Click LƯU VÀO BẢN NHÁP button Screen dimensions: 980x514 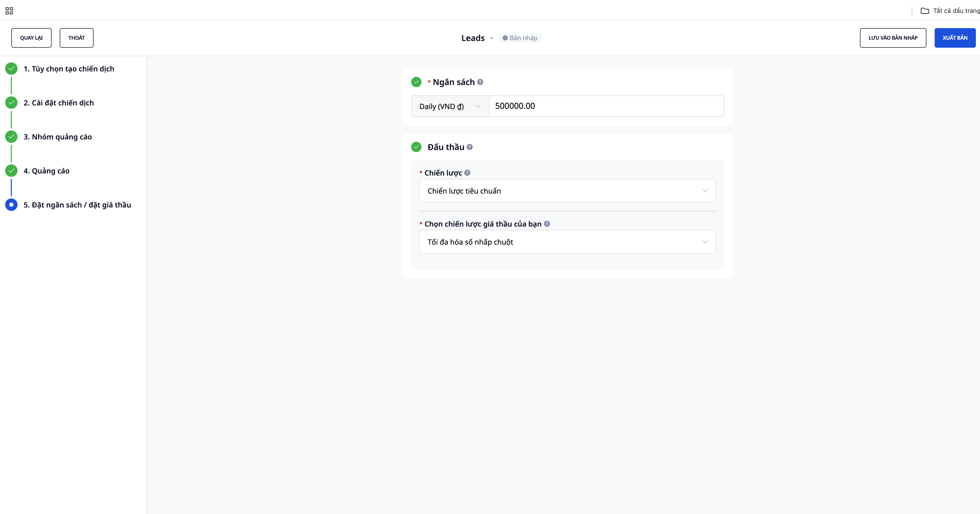coord(892,38)
